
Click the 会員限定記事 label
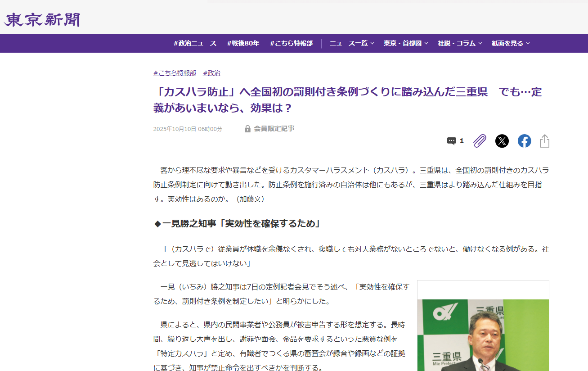coord(274,129)
